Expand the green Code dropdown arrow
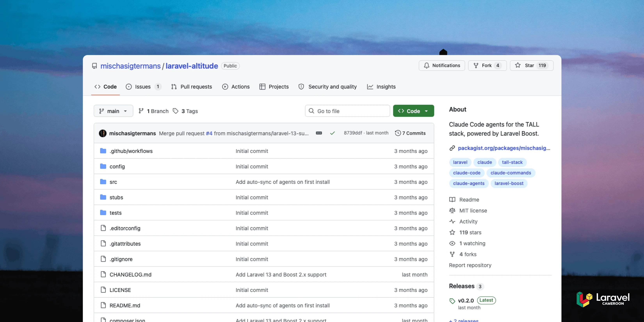 (426, 111)
